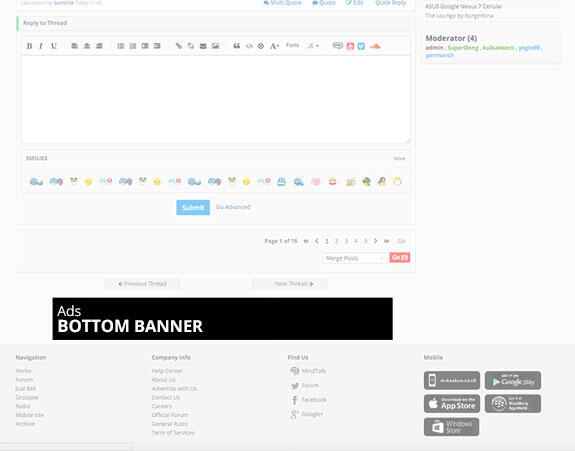This screenshot has height=451, width=575.
Task: Click the Go Advanced link
Action: point(233,207)
